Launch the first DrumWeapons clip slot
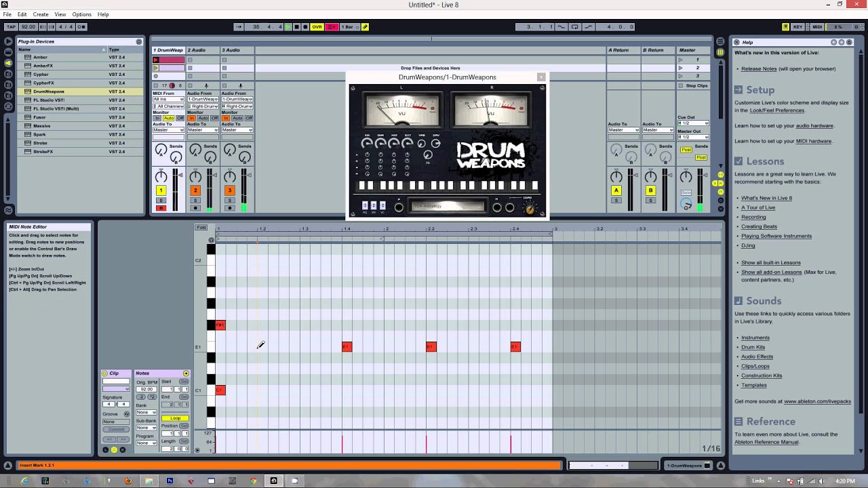Viewport: 868px width, 488px height. pyautogui.click(x=156, y=60)
